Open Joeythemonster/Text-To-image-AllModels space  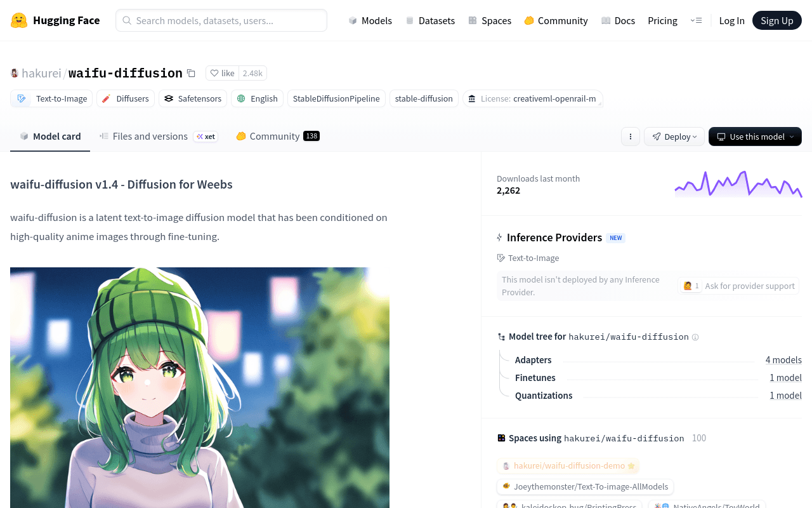(585, 486)
